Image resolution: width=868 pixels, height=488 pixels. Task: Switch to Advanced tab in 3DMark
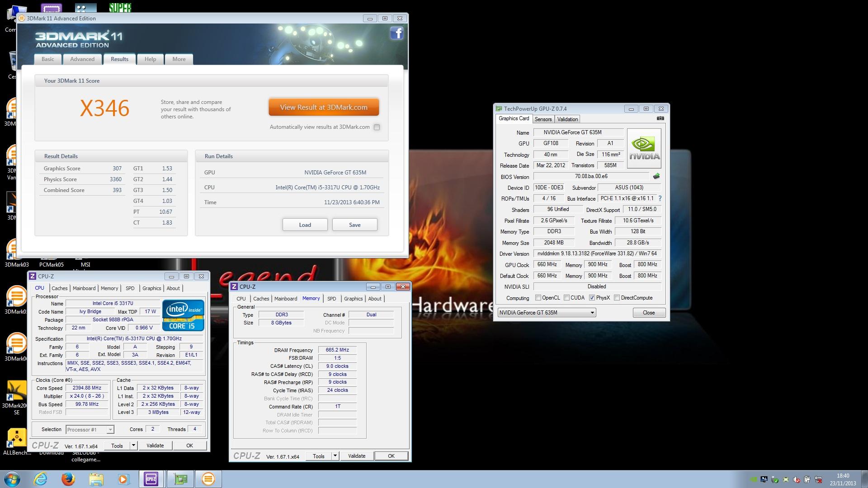click(82, 59)
